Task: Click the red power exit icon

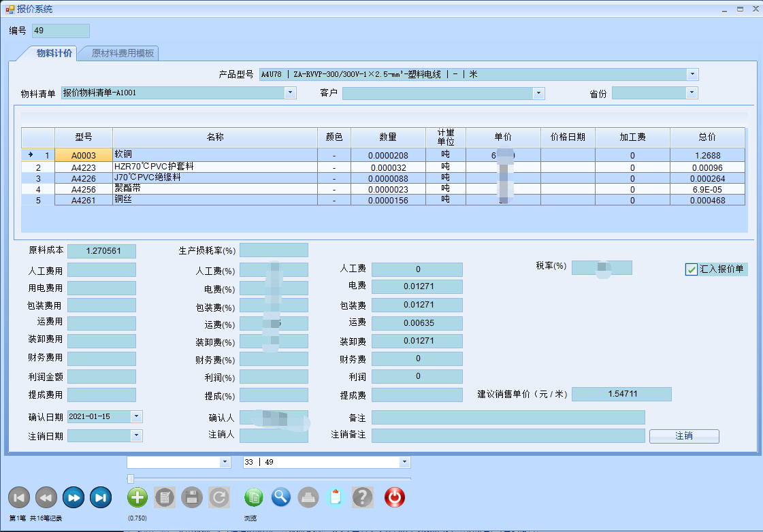Action: tap(395, 497)
